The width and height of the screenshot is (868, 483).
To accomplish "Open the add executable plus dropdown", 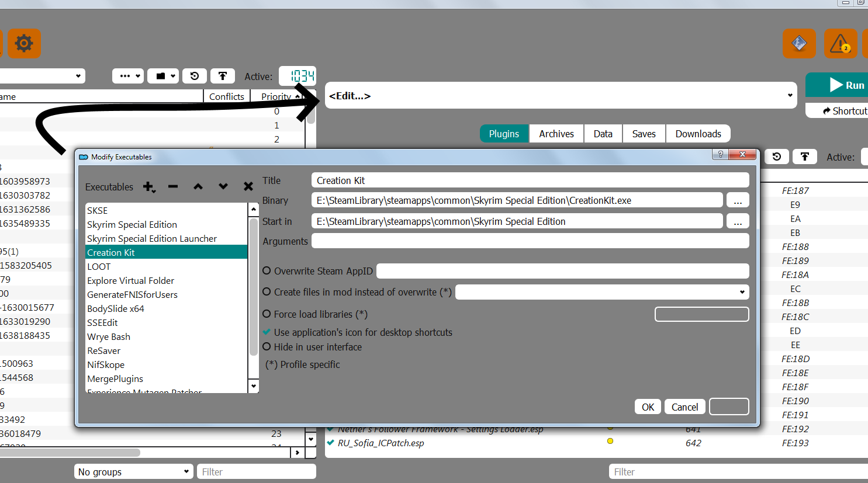I will pos(149,187).
